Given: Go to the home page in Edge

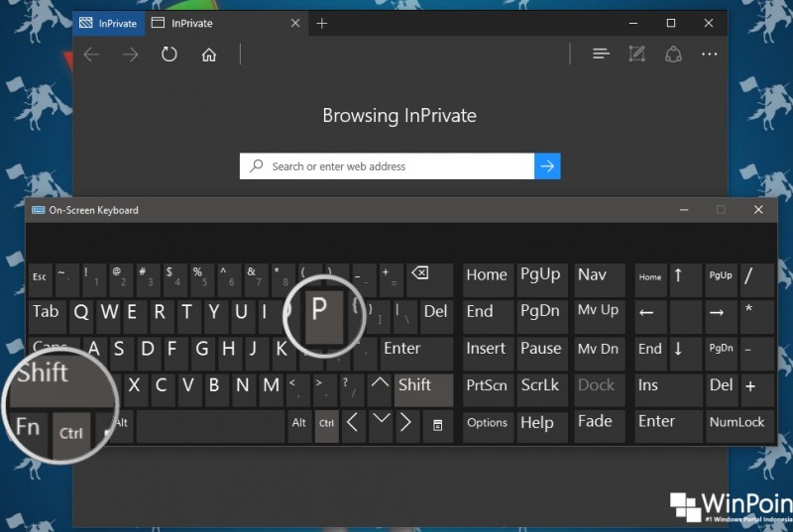Looking at the screenshot, I should [209, 54].
